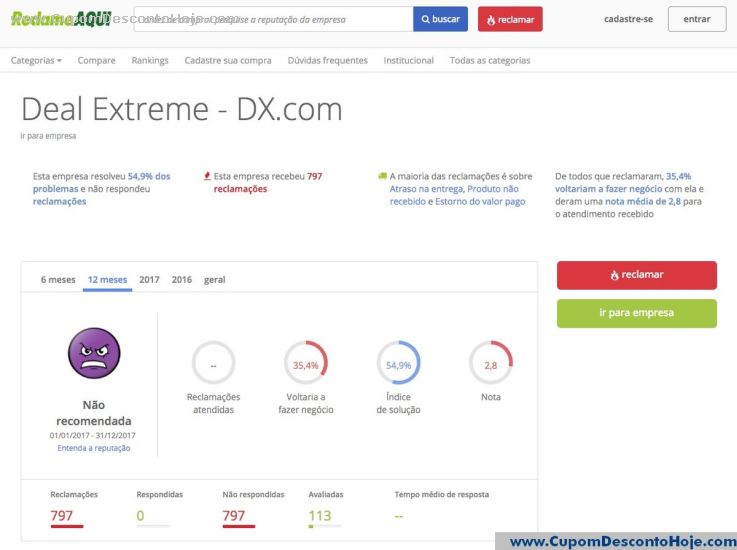Click the 35,4% Voltaria a fazer negócio gauge
Screen dimensions: 737x550
[x=306, y=363]
